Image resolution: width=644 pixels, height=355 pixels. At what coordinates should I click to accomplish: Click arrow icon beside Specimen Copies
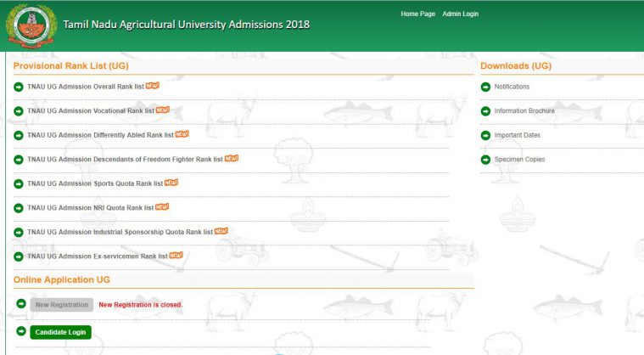click(485, 160)
